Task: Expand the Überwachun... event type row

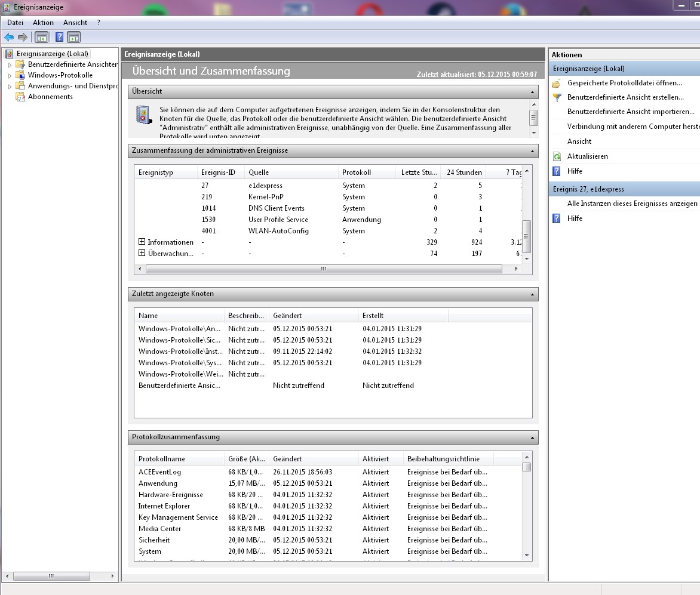Action: pyautogui.click(x=142, y=253)
